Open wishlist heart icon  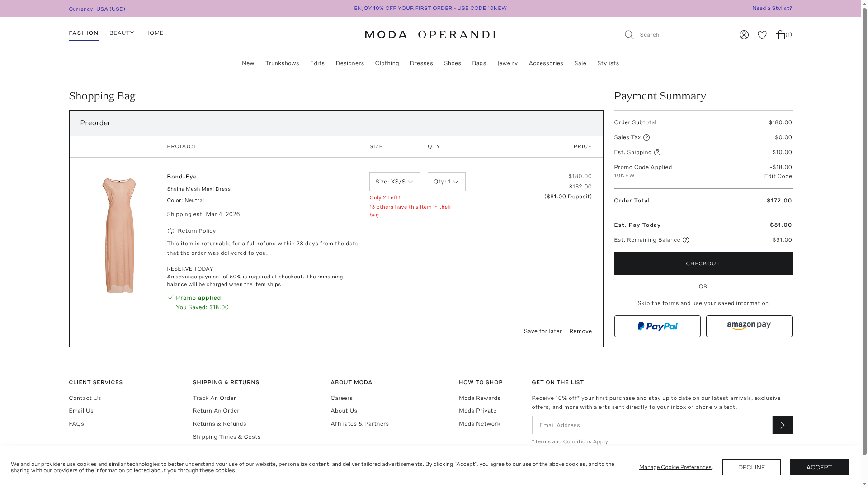(x=762, y=35)
